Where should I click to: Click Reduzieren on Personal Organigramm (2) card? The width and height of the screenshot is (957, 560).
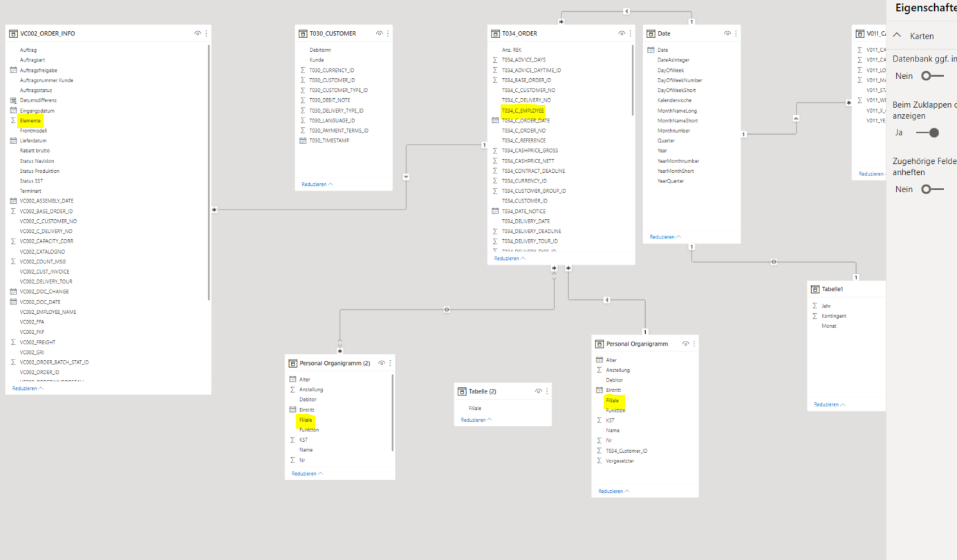pyautogui.click(x=308, y=474)
